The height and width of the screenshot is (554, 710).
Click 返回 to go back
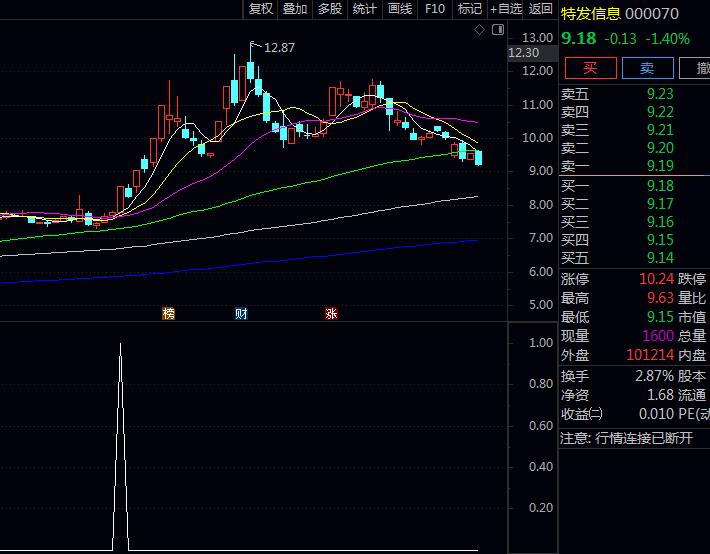[541, 9]
